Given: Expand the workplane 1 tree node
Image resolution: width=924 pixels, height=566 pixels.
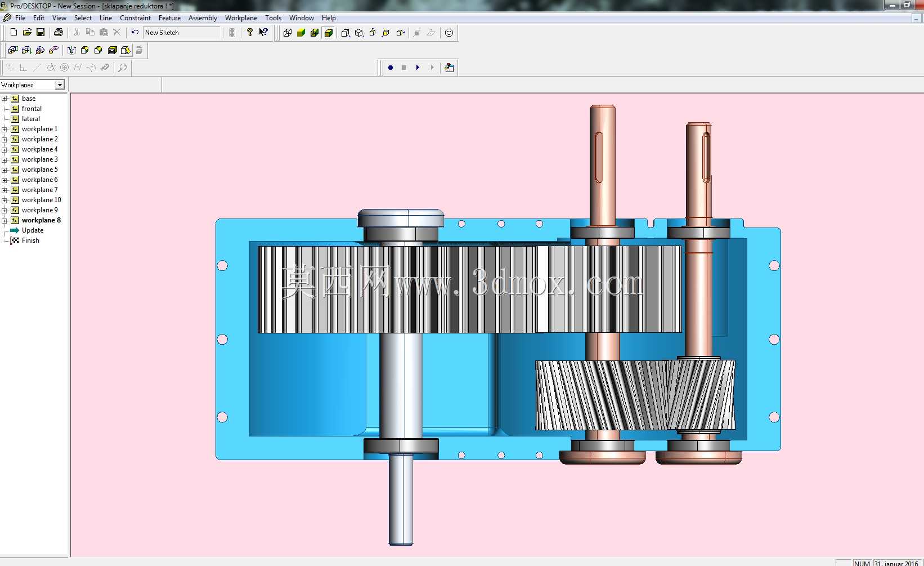Looking at the screenshot, I should tap(5, 129).
